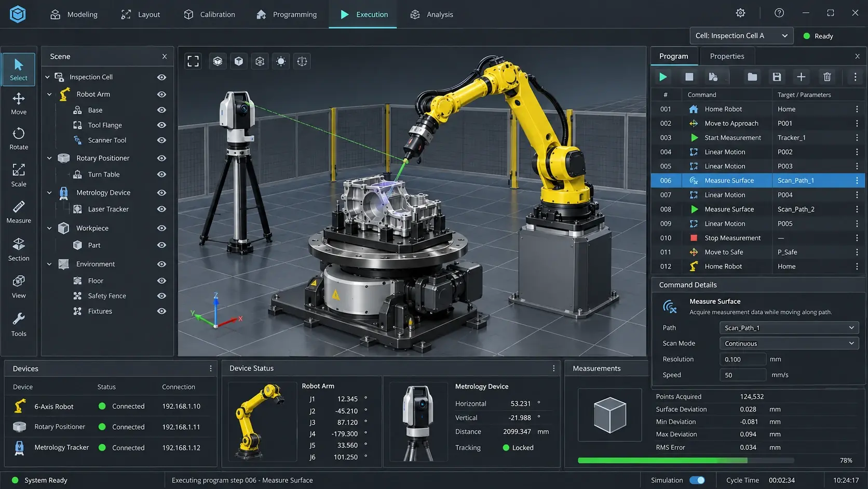Toggle fullscreen viewport icon
This screenshot has width=868, height=489.
tap(193, 61)
